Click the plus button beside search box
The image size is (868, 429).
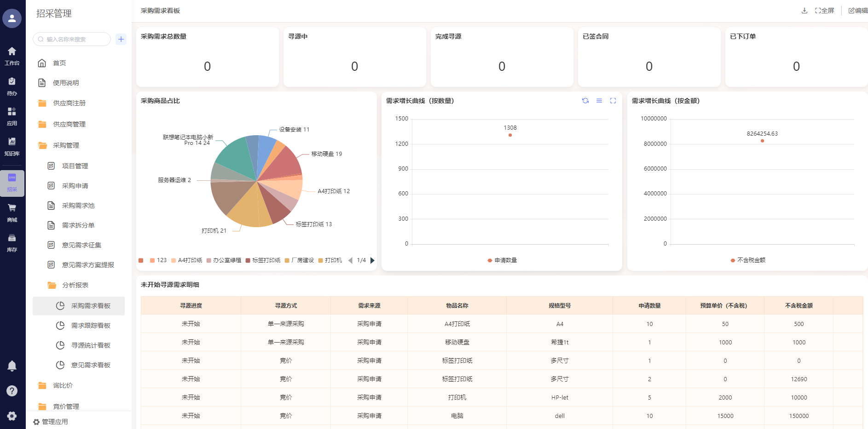[x=121, y=40]
